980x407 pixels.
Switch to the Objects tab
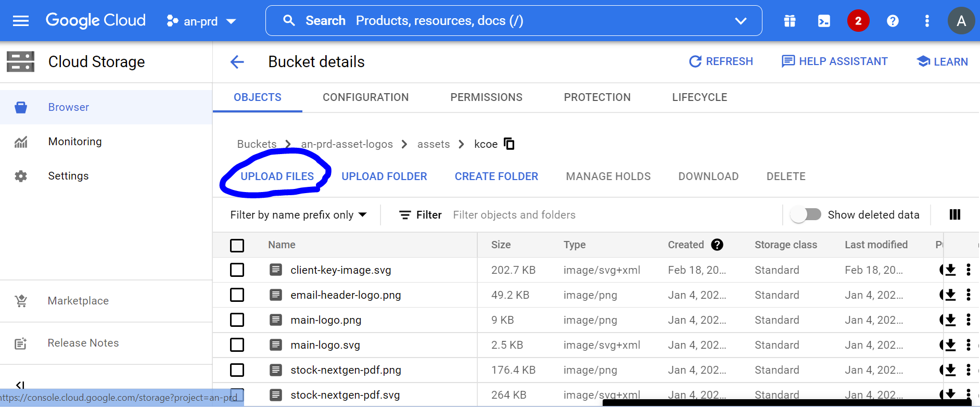pyautogui.click(x=258, y=97)
